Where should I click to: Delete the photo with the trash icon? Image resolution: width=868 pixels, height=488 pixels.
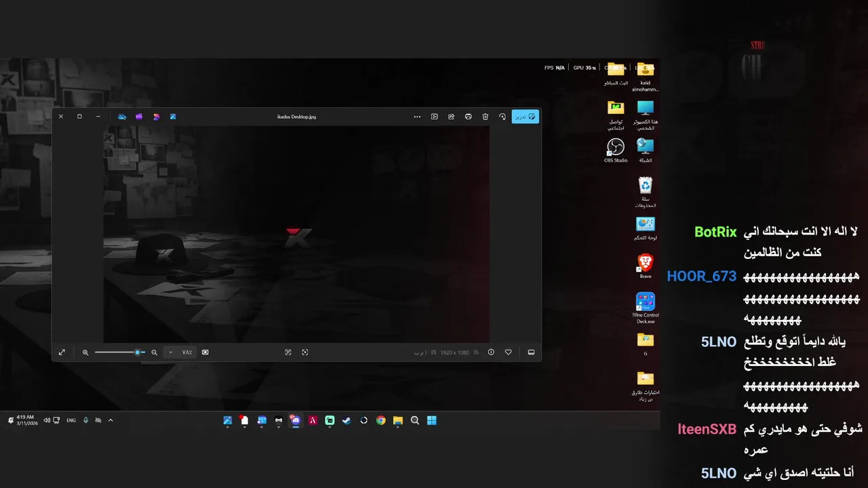pos(486,117)
